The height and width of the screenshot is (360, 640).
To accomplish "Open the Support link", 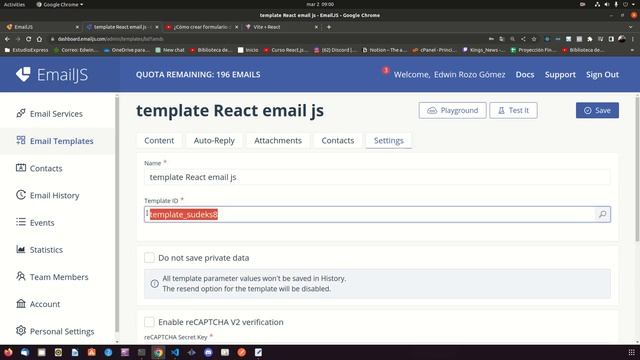I will click(x=560, y=75).
